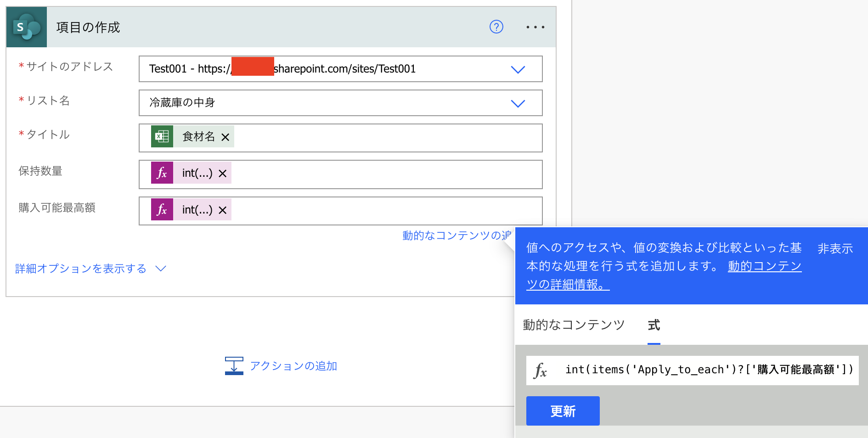The image size is (868, 438).
Task: Switch to the 動的なコンテンツ tab
Action: pos(574,325)
